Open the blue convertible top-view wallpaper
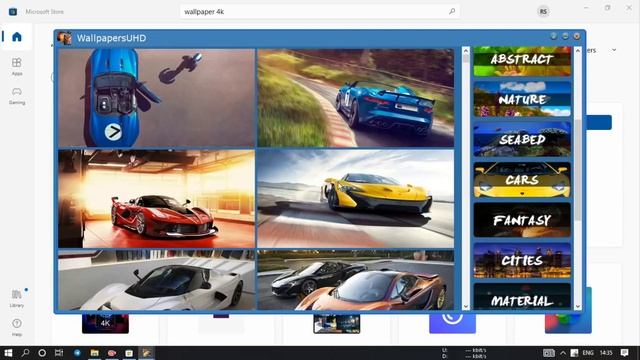 click(156, 98)
